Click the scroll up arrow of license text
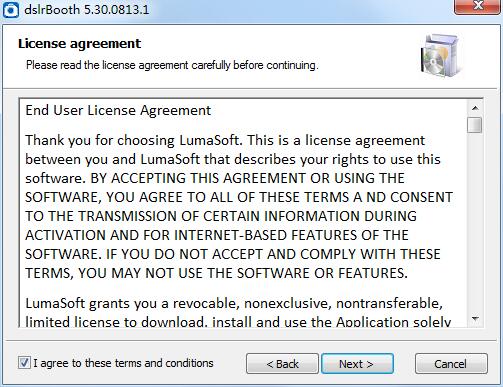The image size is (503, 387). [x=475, y=108]
